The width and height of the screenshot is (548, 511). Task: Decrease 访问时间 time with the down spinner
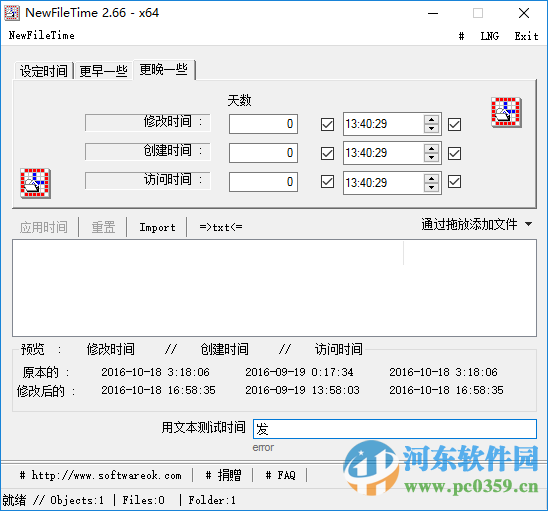click(432, 187)
